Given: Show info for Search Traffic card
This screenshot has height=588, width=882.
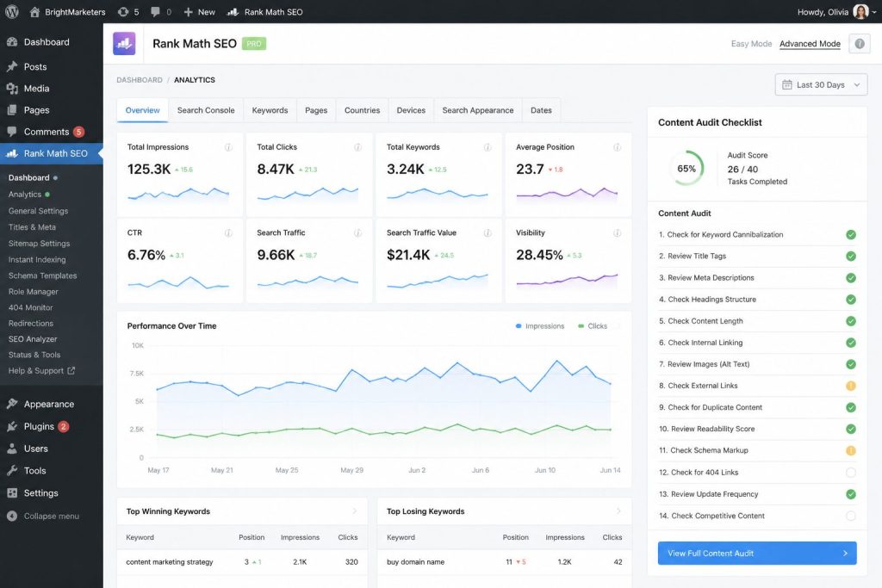Looking at the screenshot, I should [357, 232].
